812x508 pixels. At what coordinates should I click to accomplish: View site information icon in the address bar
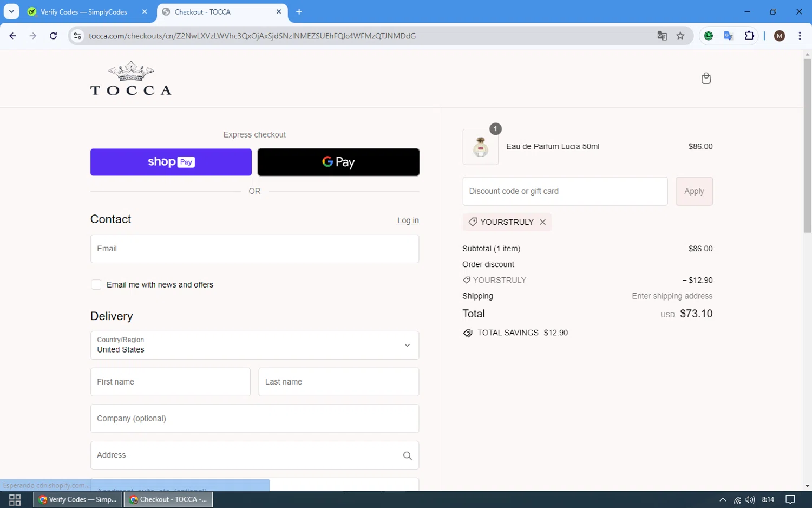click(77, 36)
